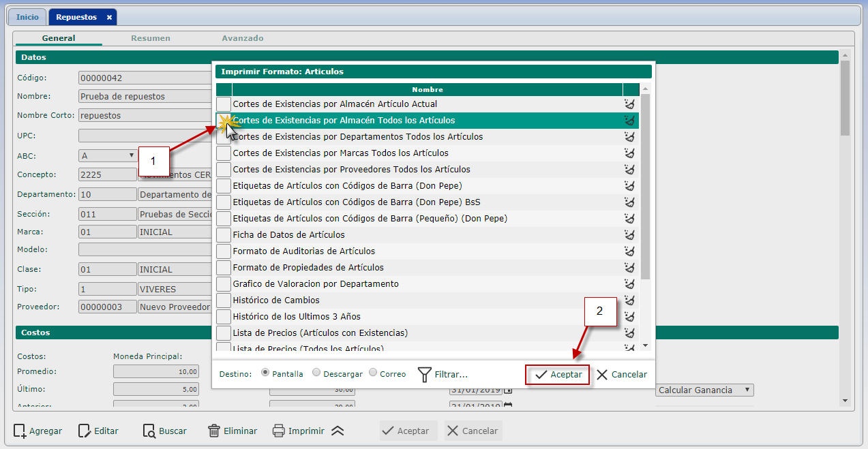Image resolution: width=868 pixels, height=449 pixels.
Task: Select the Descargar destination radio button
Action: pyautogui.click(x=316, y=373)
